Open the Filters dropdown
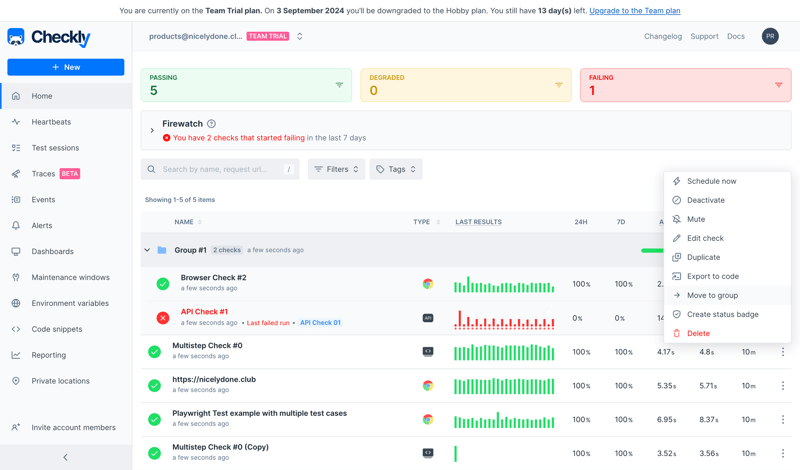 point(336,169)
